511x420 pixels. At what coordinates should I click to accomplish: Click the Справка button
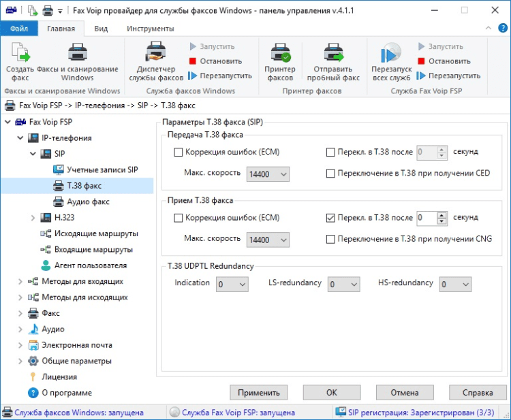point(478,393)
